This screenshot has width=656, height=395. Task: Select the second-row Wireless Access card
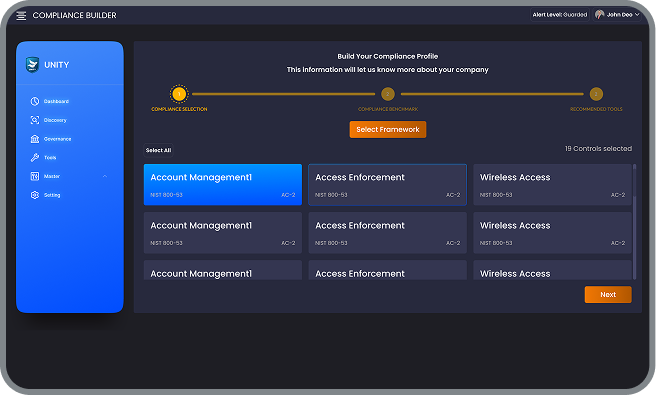tap(552, 233)
